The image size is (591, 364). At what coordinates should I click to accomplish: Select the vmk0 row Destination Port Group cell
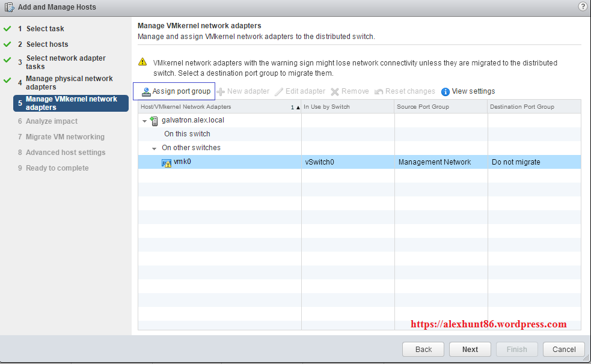[x=533, y=162]
